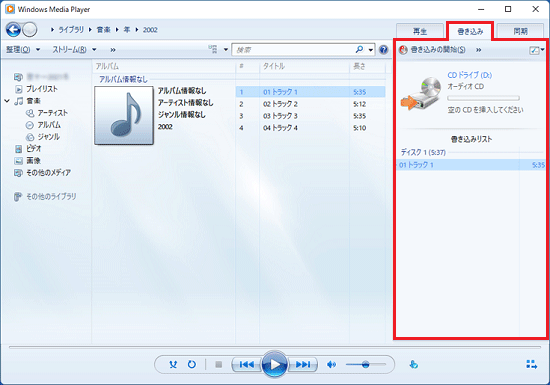The image size is (550, 385).
Task: Select the album art music note thumbnail
Action: (124, 115)
